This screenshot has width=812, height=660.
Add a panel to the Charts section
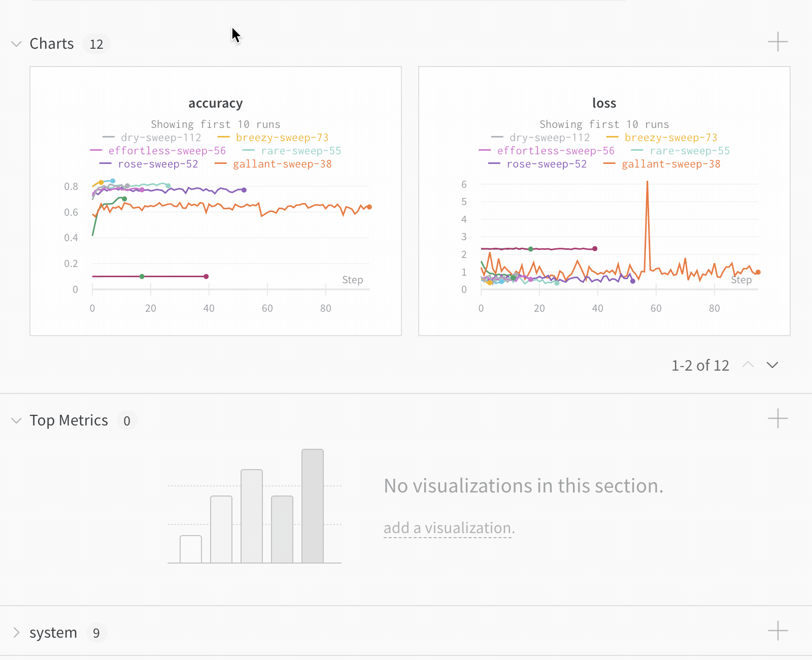point(777,42)
